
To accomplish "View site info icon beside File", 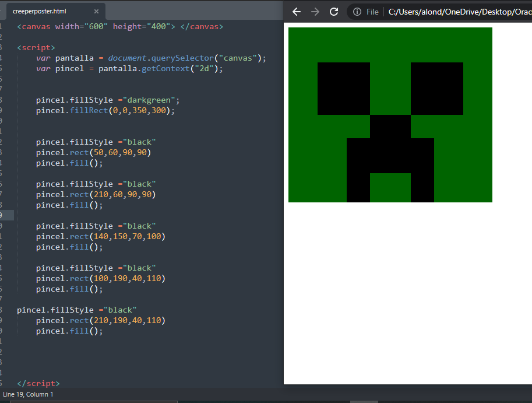I will (x=357, y=12).
